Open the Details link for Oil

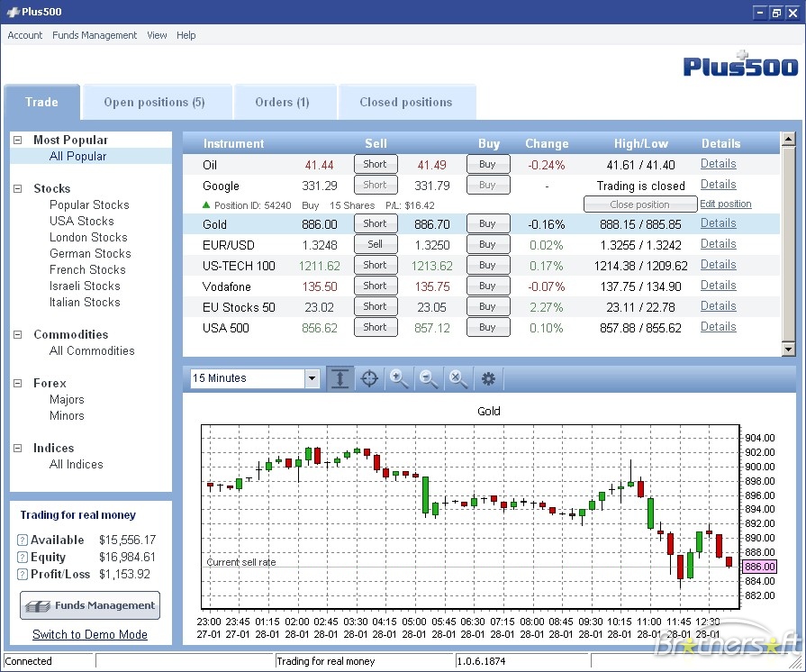click(718, 164)
